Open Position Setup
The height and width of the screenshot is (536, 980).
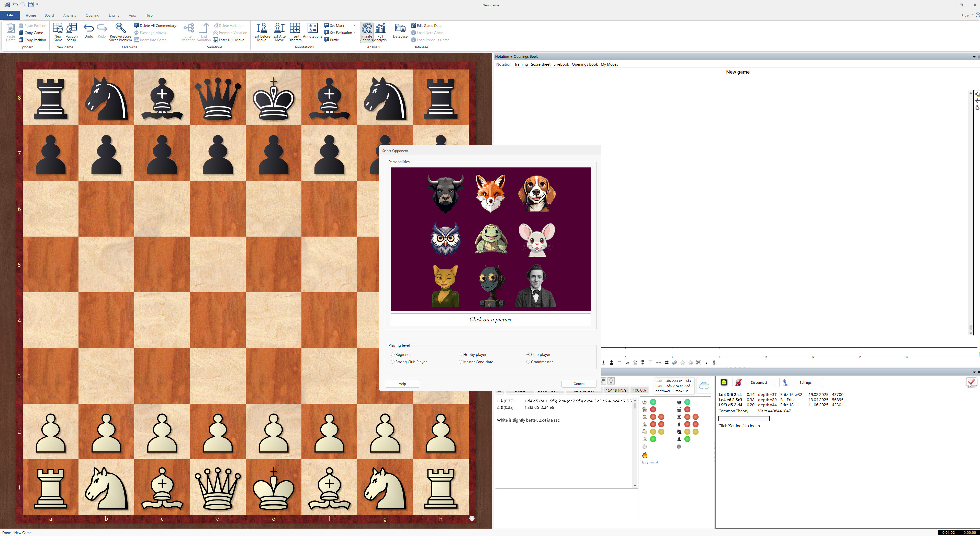click(72, 32)
